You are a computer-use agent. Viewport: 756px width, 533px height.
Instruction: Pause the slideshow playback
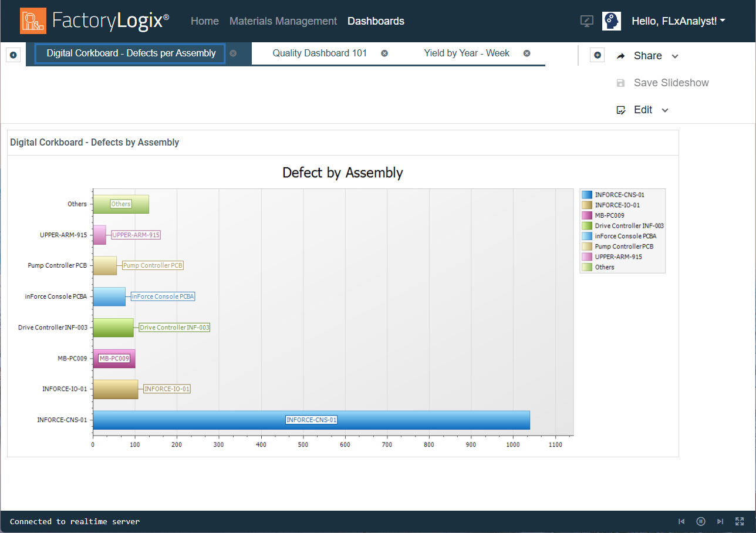(700, 521)
